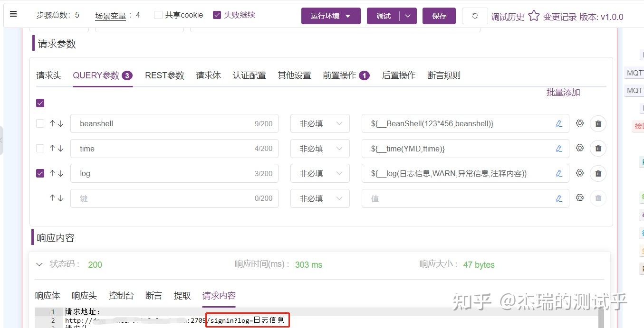The image size is (644, 328).
Task: Open 响应体 response tab
Action: coord(48,296)
